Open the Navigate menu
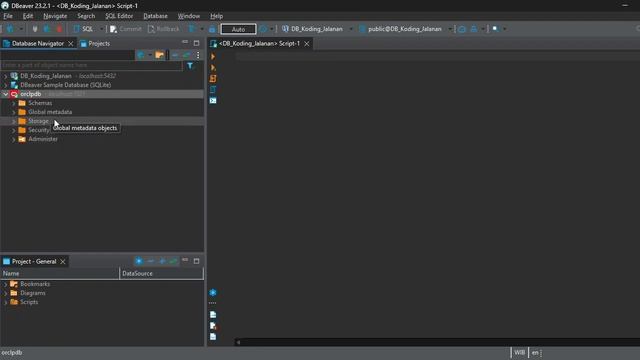This screenshot has width=640, height=360. [x=55, y=16]
